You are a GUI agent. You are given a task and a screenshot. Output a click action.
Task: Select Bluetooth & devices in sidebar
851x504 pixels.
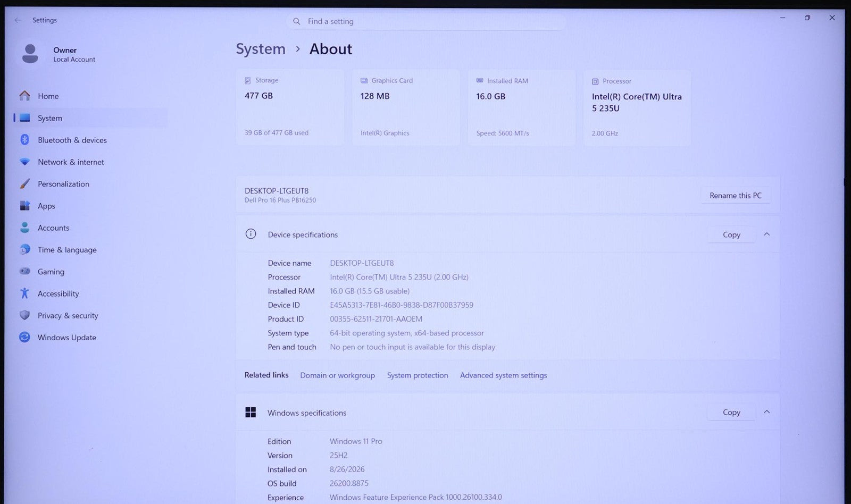click(90, 140)
